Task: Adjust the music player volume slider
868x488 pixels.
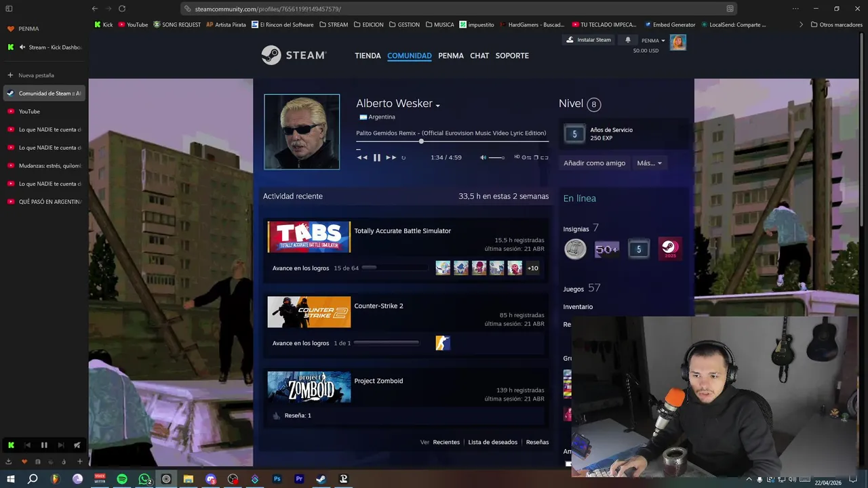Action: pos(496,157)
